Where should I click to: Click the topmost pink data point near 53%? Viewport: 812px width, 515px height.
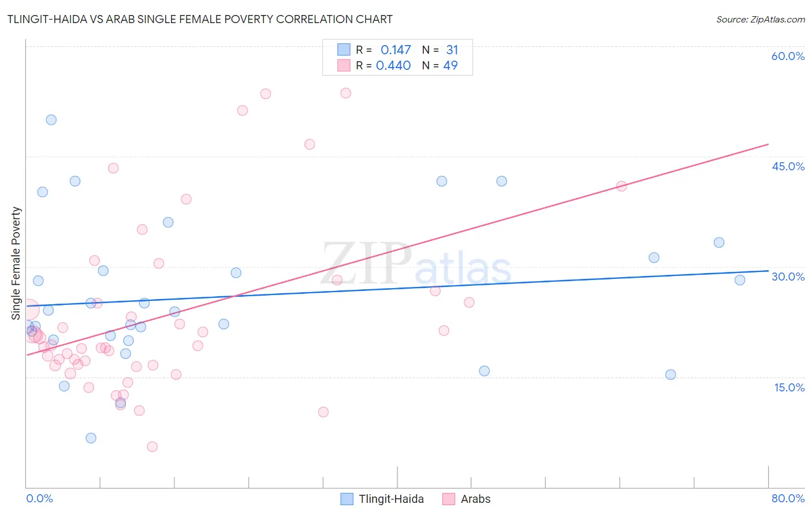click(x=346, y=93)
